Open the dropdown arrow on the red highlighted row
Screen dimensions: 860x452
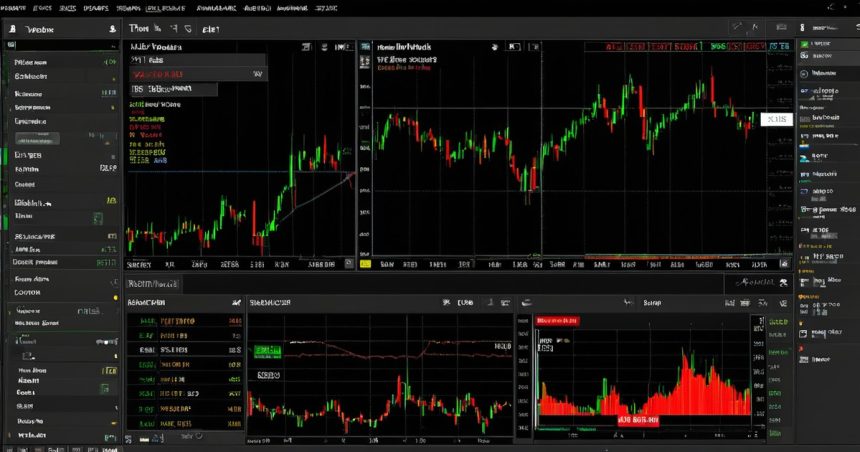[257, 74]
